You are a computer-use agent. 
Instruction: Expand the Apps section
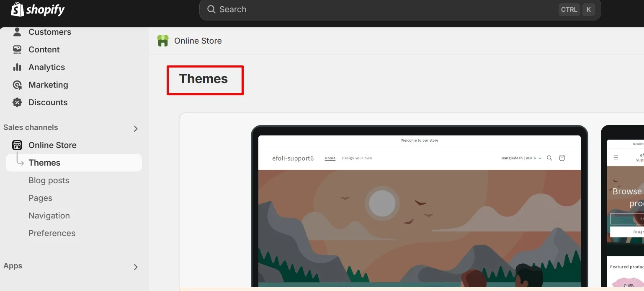(x=136, y=267)
